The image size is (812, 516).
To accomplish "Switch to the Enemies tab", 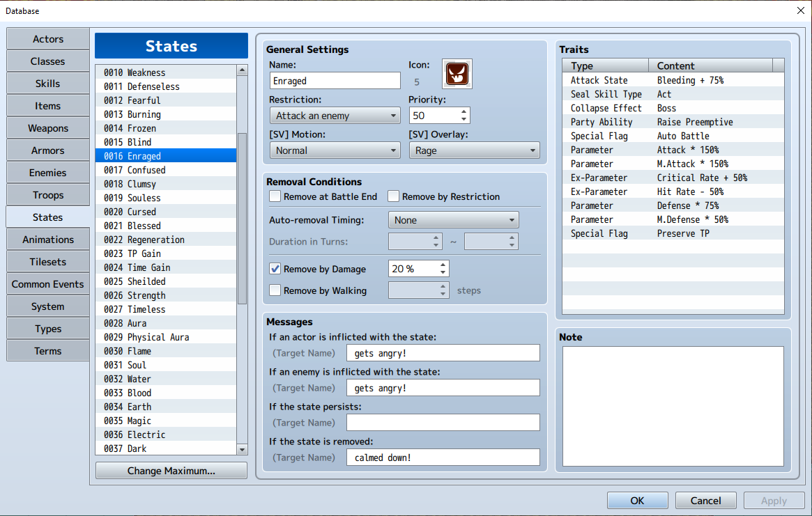I will click(x=47, y=172).
